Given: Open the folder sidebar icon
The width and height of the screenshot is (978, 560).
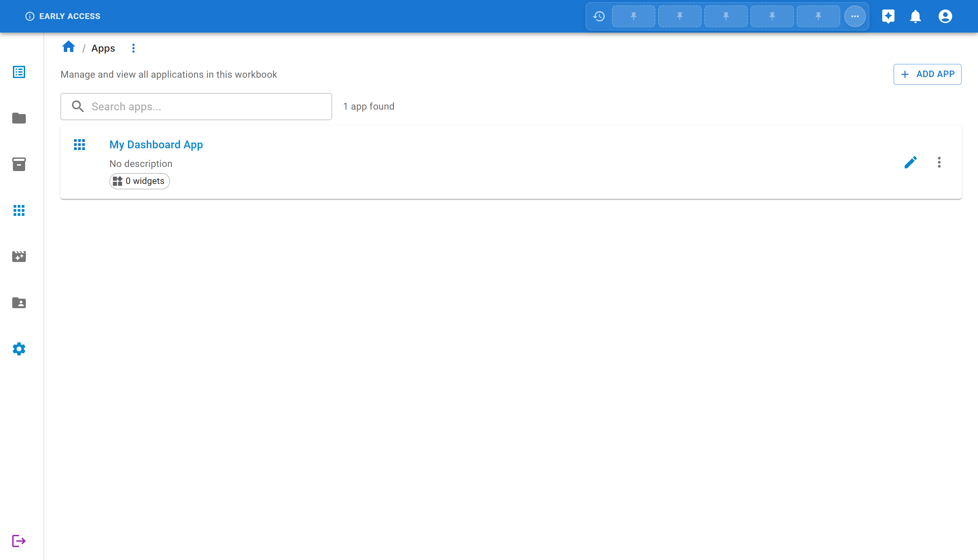Looking at the screenshot, I should [x=19, y=118].
